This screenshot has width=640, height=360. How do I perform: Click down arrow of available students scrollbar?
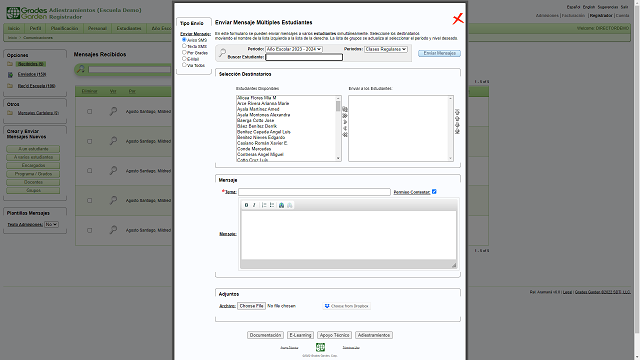[338, 158]
